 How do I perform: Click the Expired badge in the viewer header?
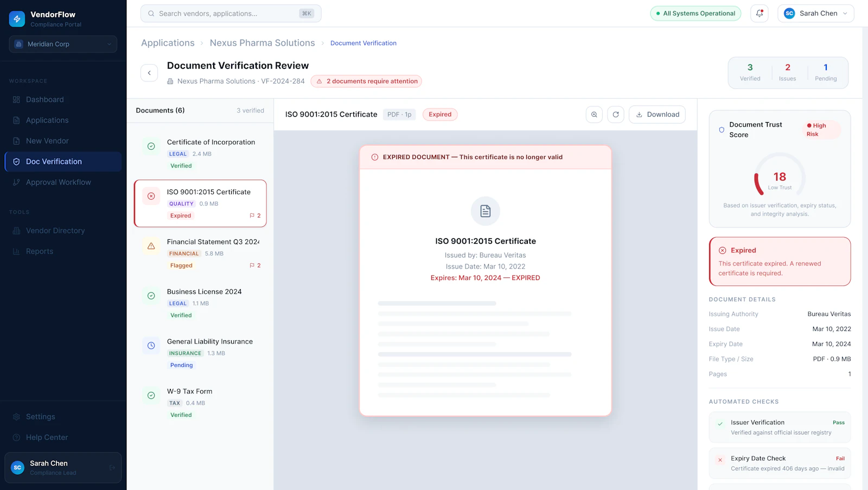440,114
